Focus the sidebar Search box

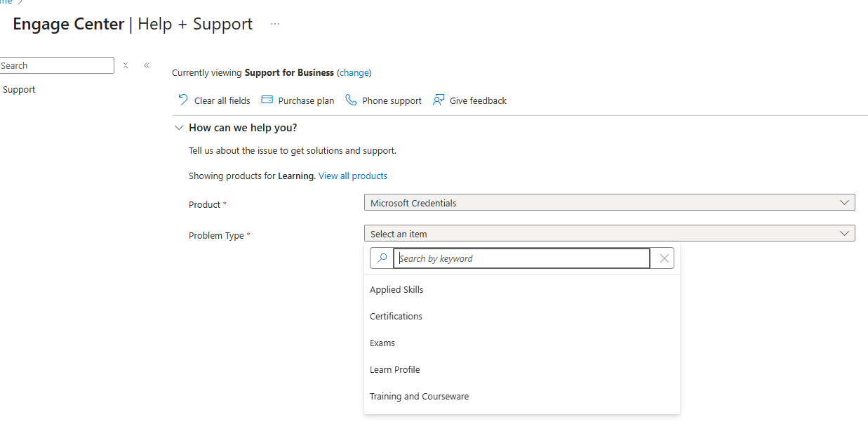(56, 65)
